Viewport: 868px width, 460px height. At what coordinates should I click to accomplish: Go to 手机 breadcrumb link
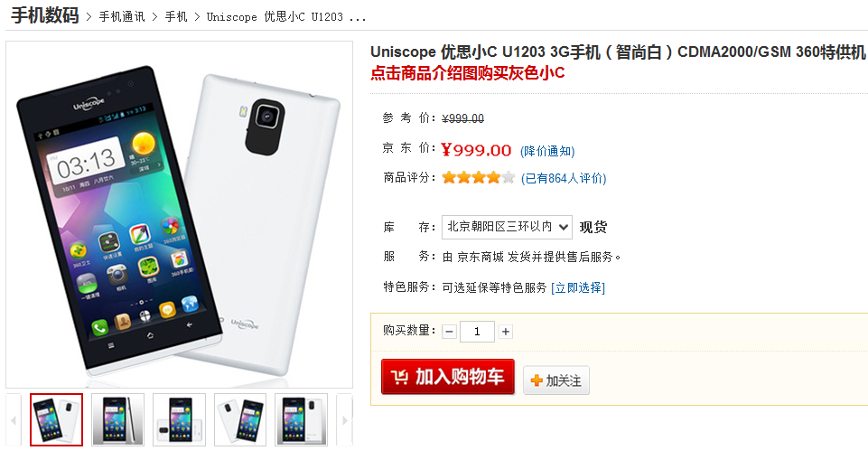pyautogui.click(x=176, y=17)
